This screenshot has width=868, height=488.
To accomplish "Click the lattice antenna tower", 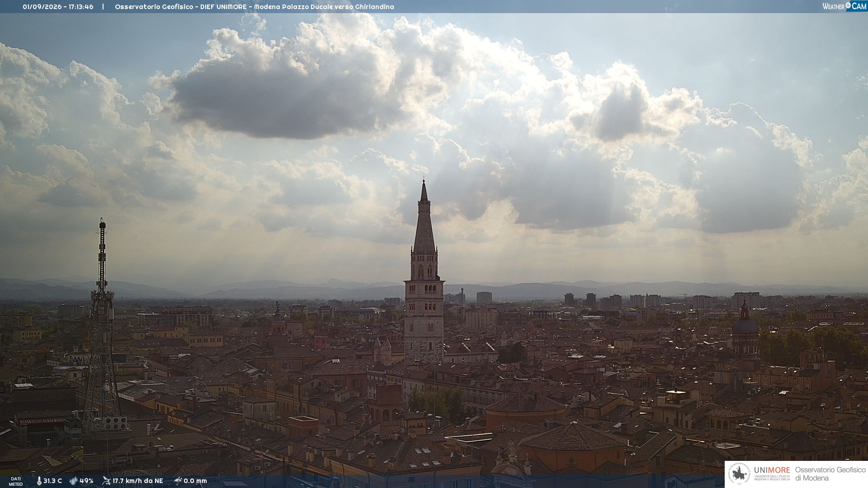I will click(102, 325).
